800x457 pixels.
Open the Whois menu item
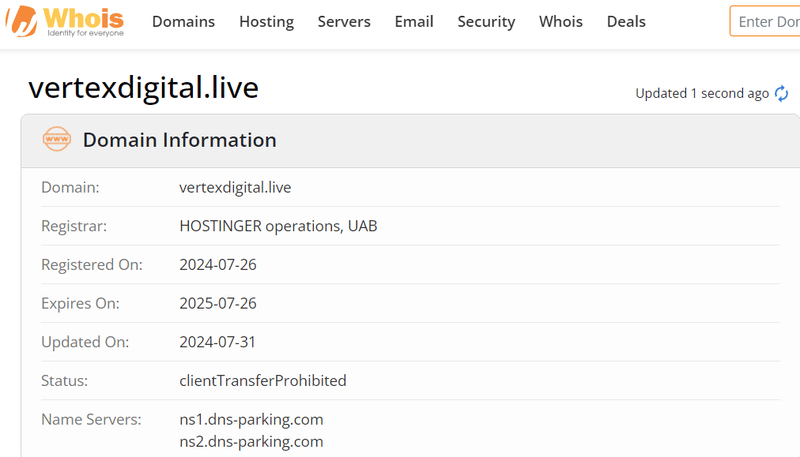click(x=561, y=21)
